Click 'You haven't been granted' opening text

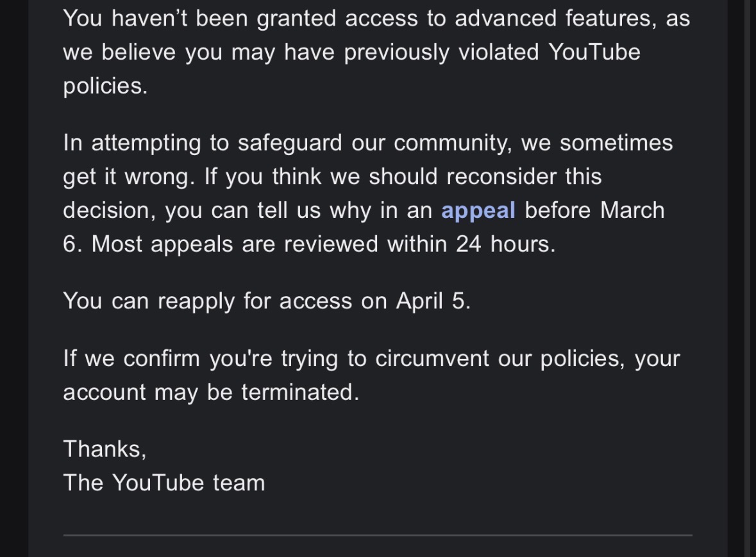199,19
